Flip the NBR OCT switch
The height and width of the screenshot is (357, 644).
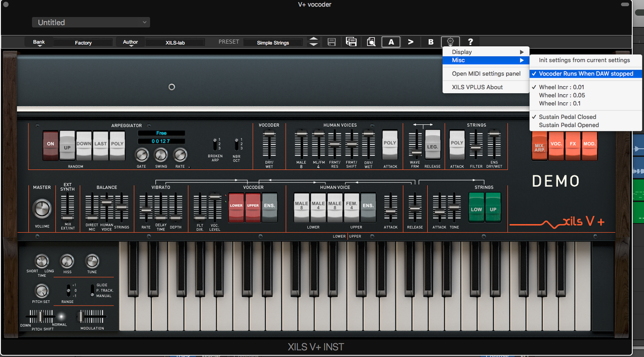tap(236, 144)
